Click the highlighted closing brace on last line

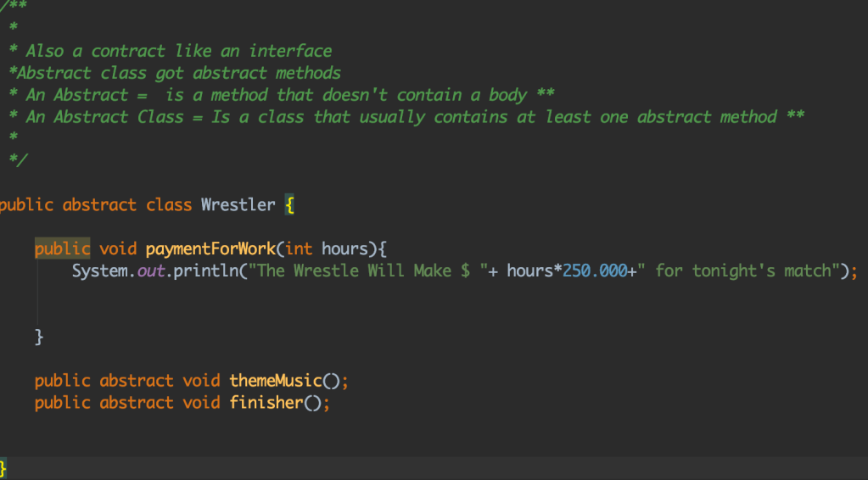[x=3, y=468]
